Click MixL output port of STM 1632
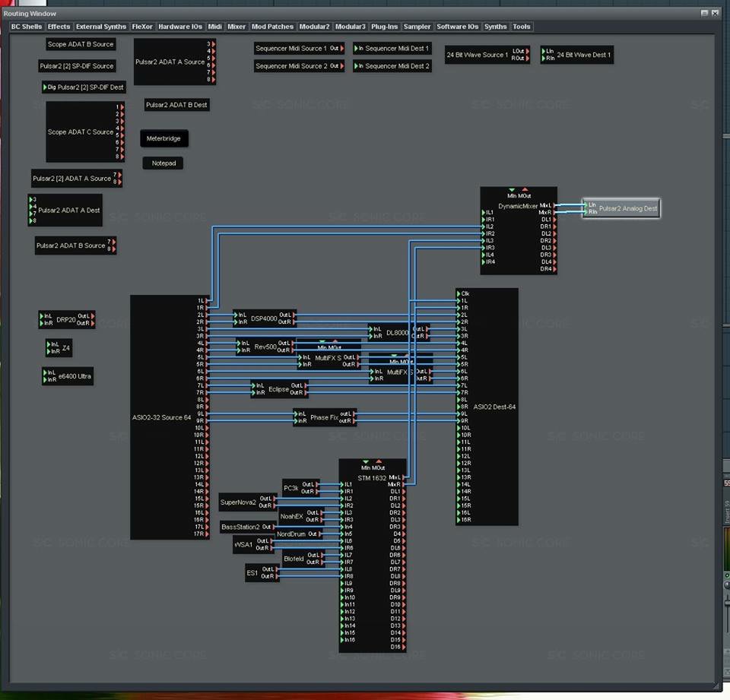 tap(403, 477)
